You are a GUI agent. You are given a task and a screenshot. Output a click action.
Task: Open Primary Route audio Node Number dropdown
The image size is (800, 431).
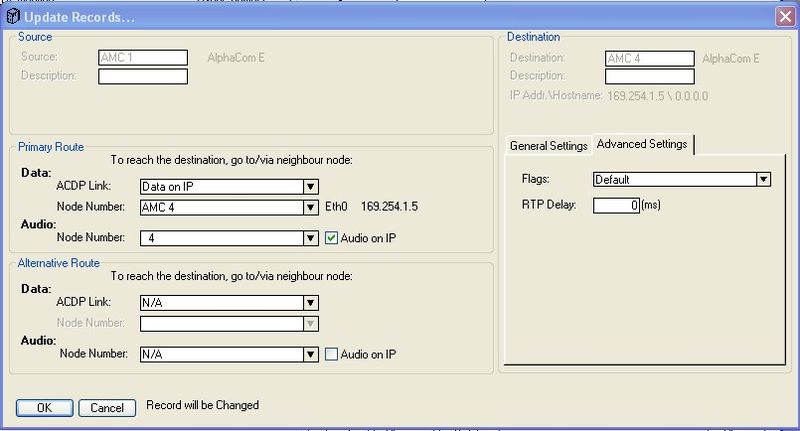point(311,238)
